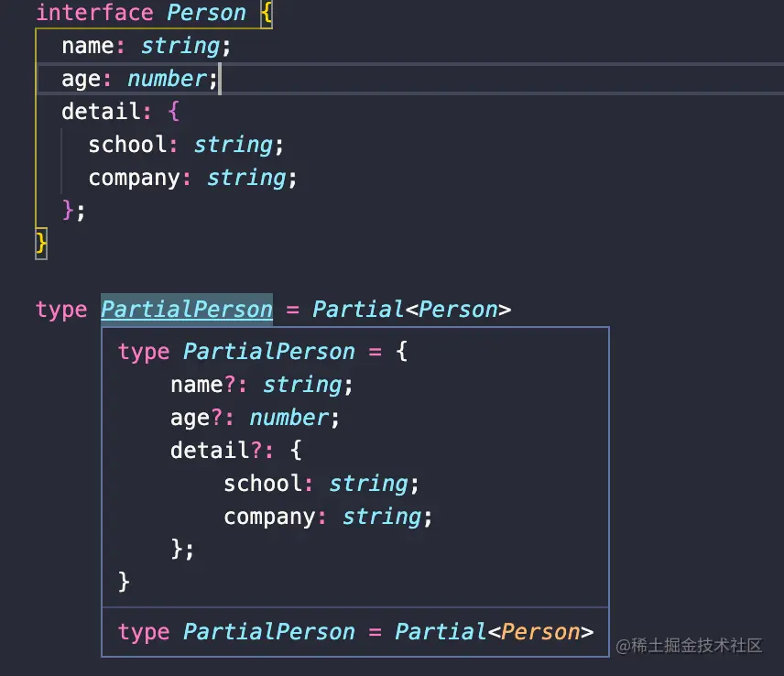The height and width of the screenshot is (676, 784).
Task: Click the Person interface name after interface keyword
Action: [207, 13]
